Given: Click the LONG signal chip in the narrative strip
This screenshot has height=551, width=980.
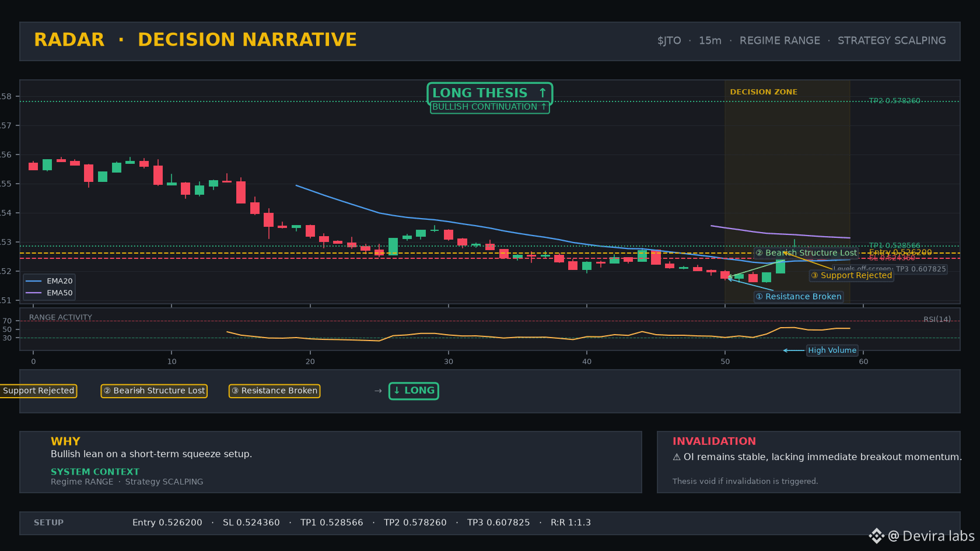Looking at the screenshot, I should tap(414, 391).
